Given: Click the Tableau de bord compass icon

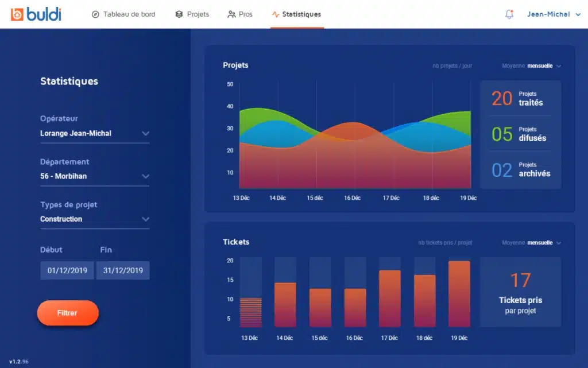Looking at the screenshot, I should point(95,14).
